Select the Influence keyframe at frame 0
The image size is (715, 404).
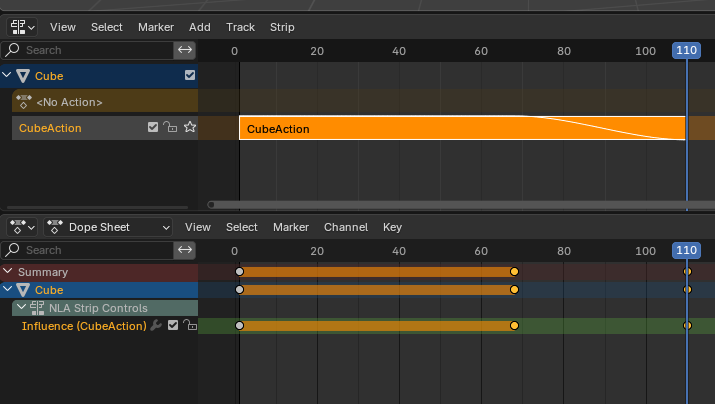239,326
